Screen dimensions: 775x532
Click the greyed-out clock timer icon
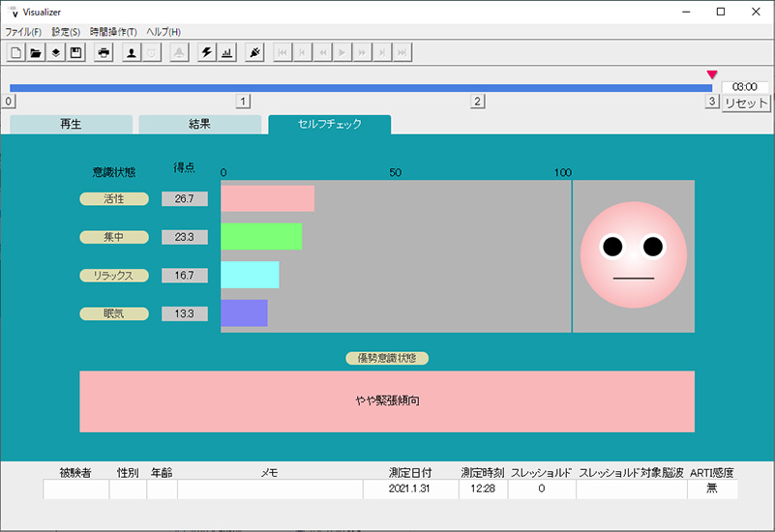pyautogui.click(x=152, y=52)
